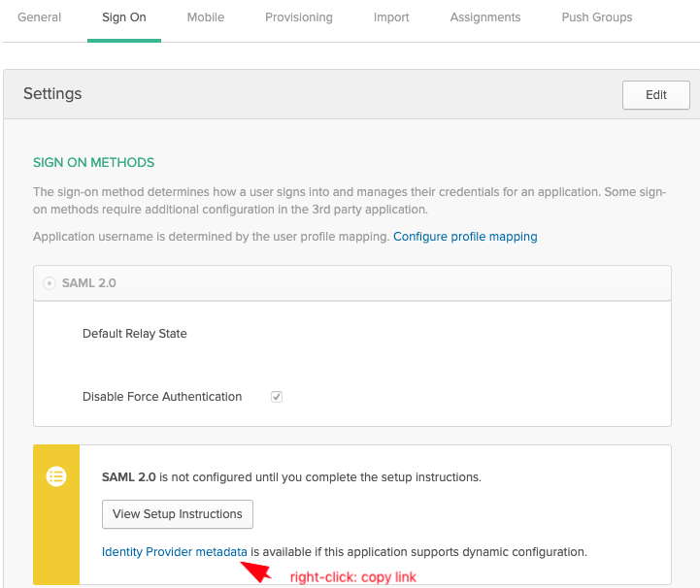Screen dimensions: 700x588
Task: Open the Push Groups tab
Action: (596, 17)
